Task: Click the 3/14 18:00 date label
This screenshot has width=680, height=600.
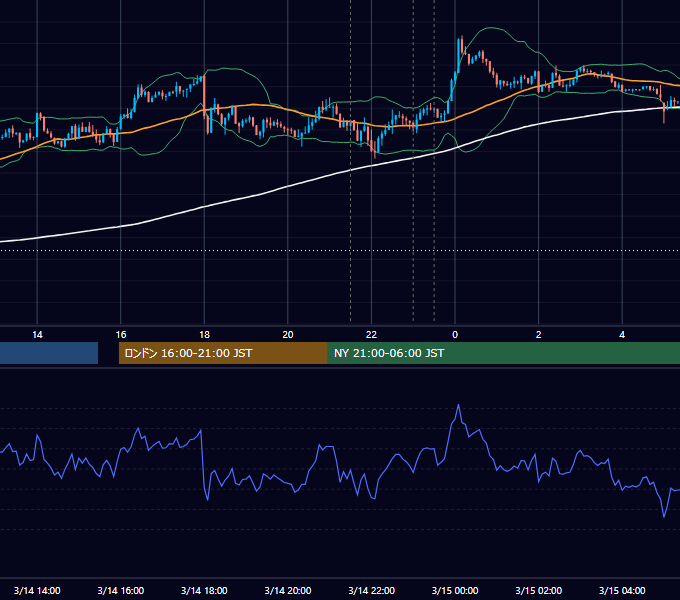Action: point(204,590)
